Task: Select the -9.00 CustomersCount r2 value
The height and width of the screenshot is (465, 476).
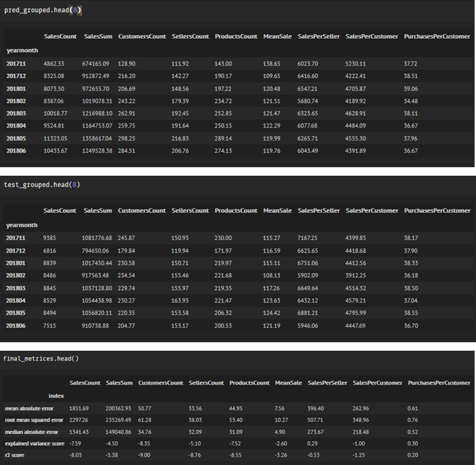Action: coord(144,455)
